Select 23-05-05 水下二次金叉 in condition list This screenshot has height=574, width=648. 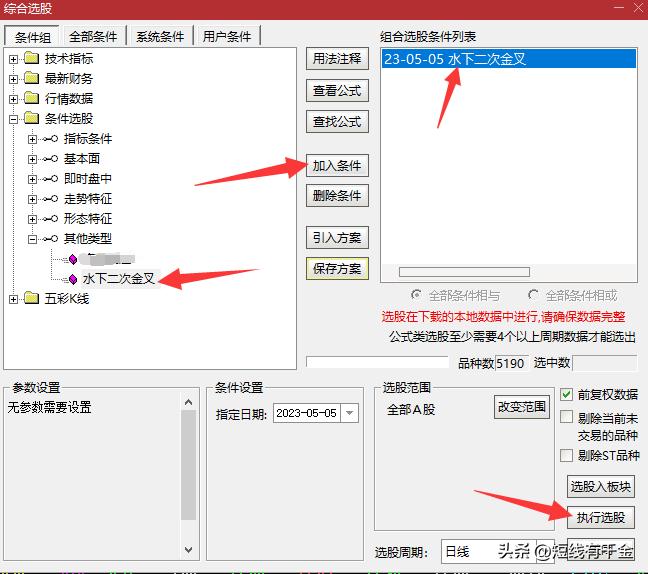[508, 59]
